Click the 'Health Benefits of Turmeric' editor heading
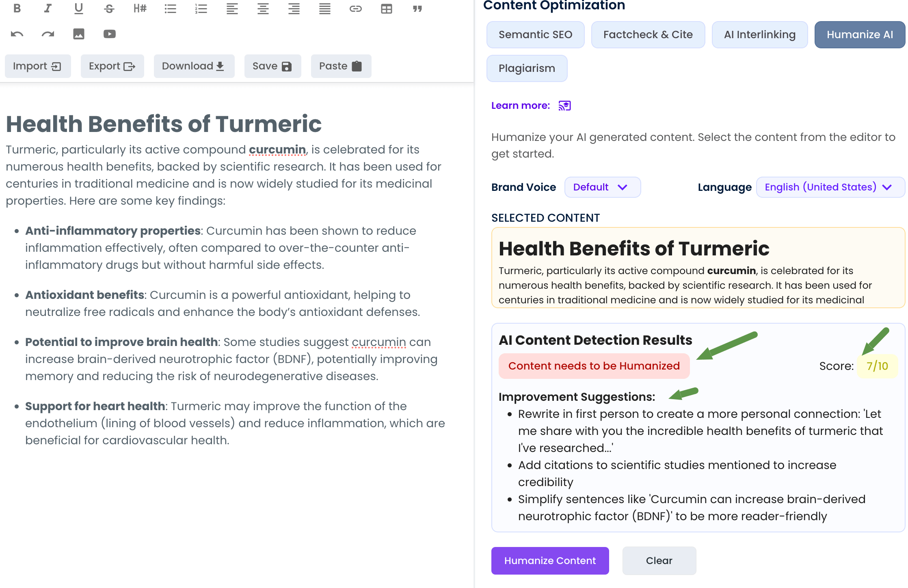 (164, 124)
